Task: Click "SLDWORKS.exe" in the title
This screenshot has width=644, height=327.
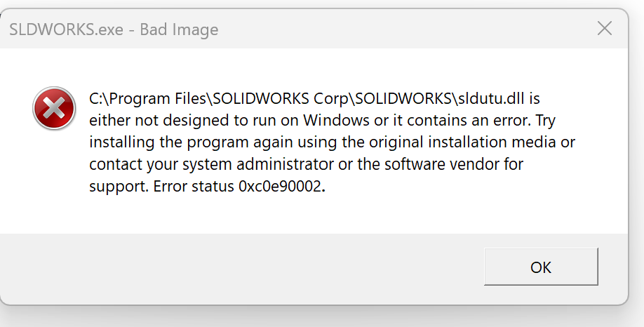Action: (x=69, y=29)
